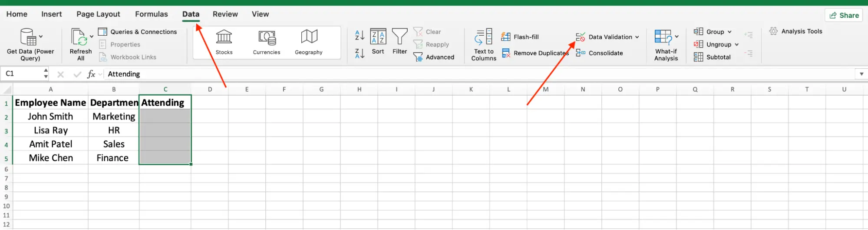Expand the Data Validation dropdown arrow
Viewport: 868px width, 230px height.
coord(637,37)
